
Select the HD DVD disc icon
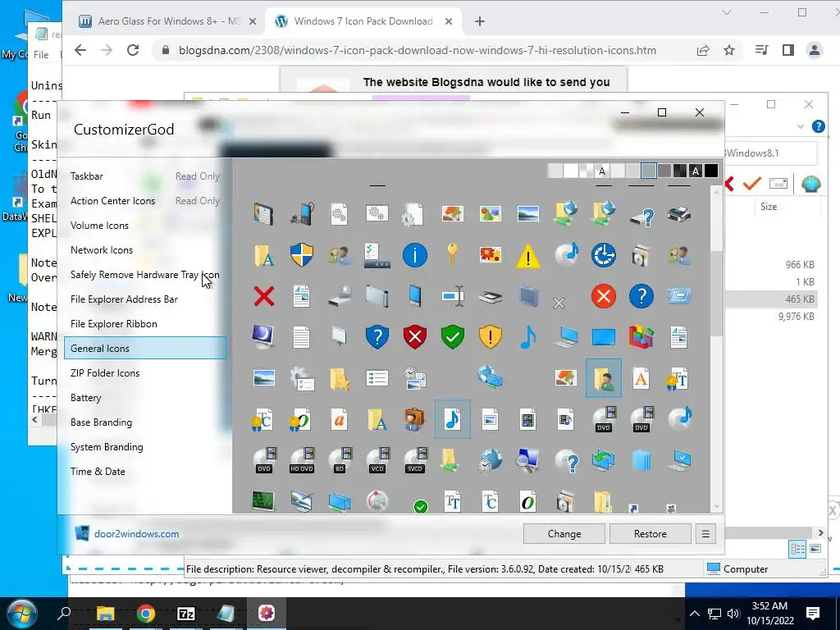(x=302, y=461)
